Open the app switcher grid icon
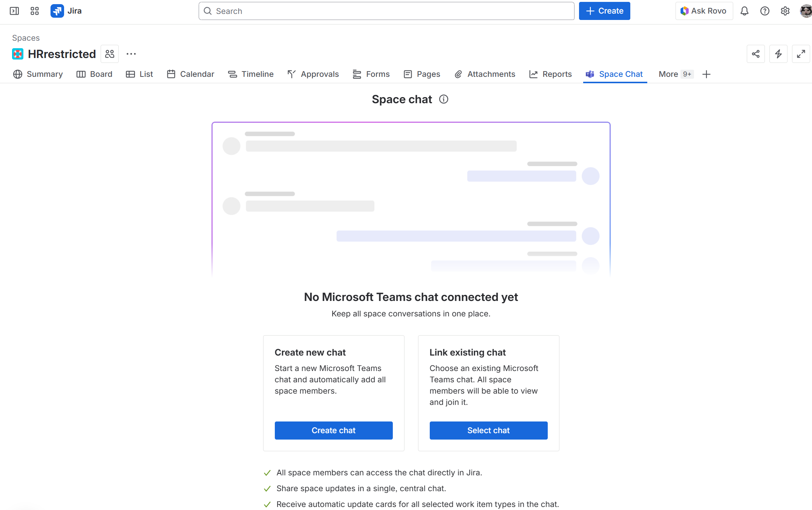Image resolution: width=812 pixels, height=510 pixels. point(35,11)
